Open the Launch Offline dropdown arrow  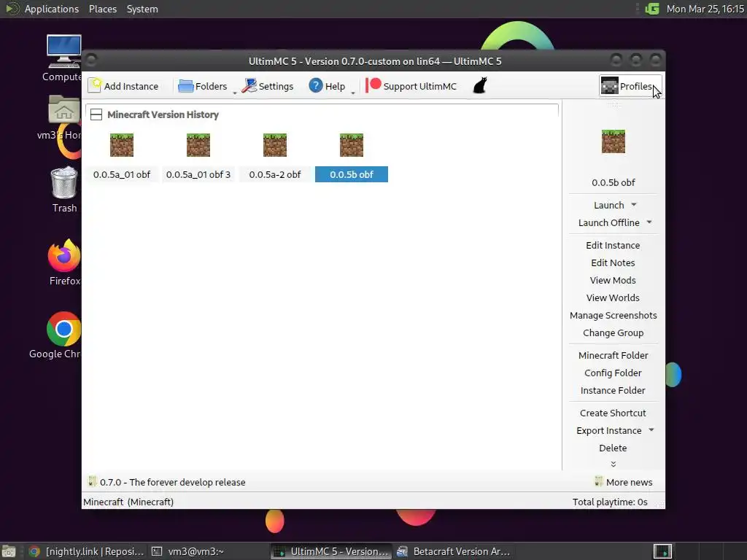click(x=649, y=222)
